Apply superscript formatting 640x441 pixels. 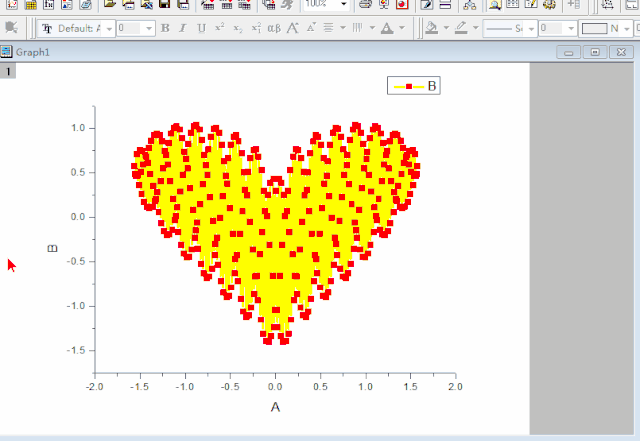219,28
